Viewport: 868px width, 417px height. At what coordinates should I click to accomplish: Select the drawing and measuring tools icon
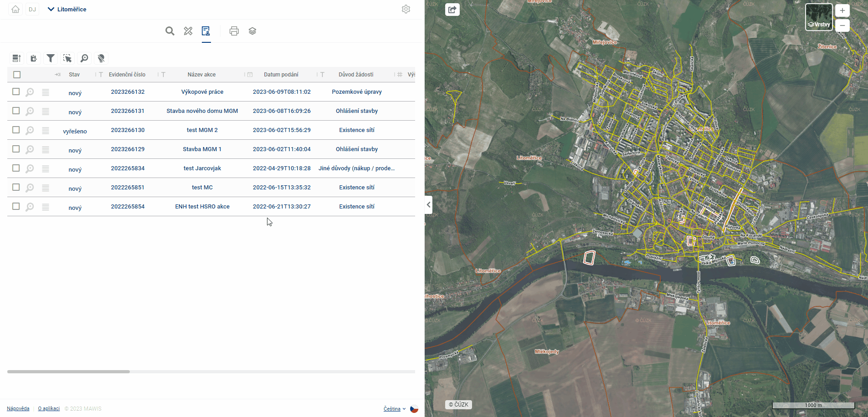coord(188,31)
